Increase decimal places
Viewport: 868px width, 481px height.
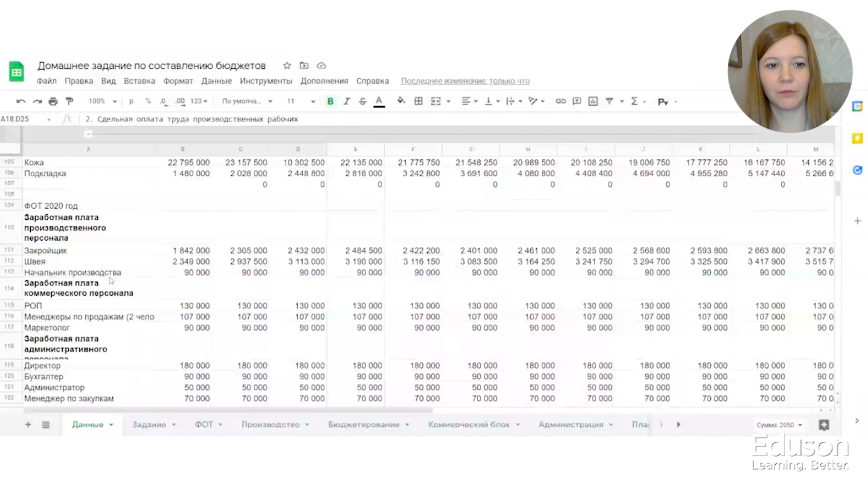[180, 101]
